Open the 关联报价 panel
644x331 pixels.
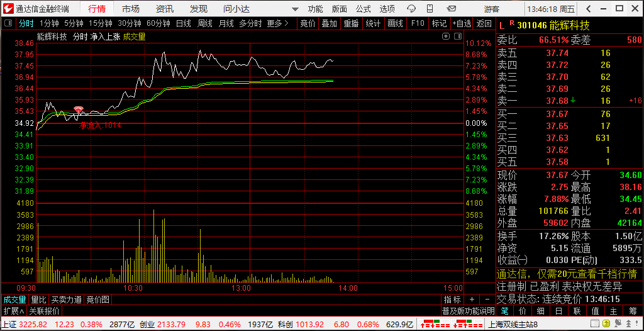pos(45,310)
